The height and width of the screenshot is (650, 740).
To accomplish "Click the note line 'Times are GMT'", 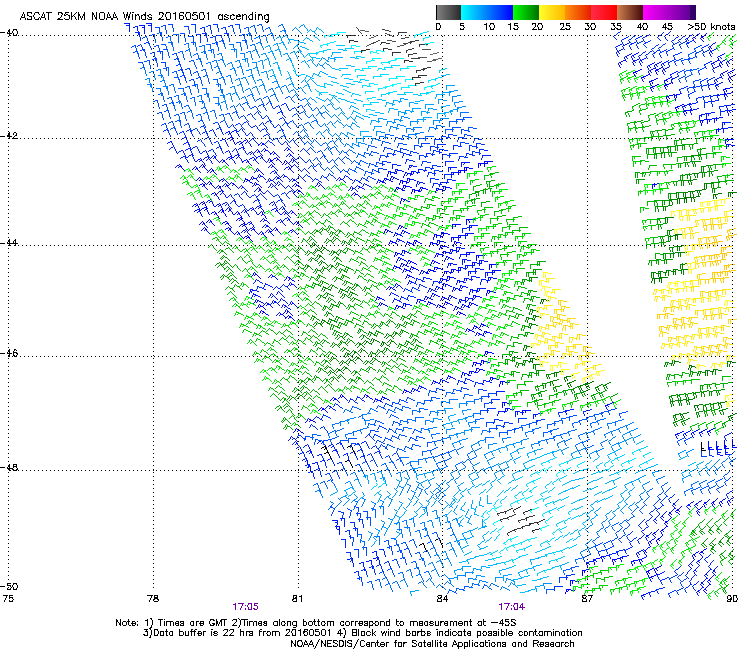I will tap(193, 623).
